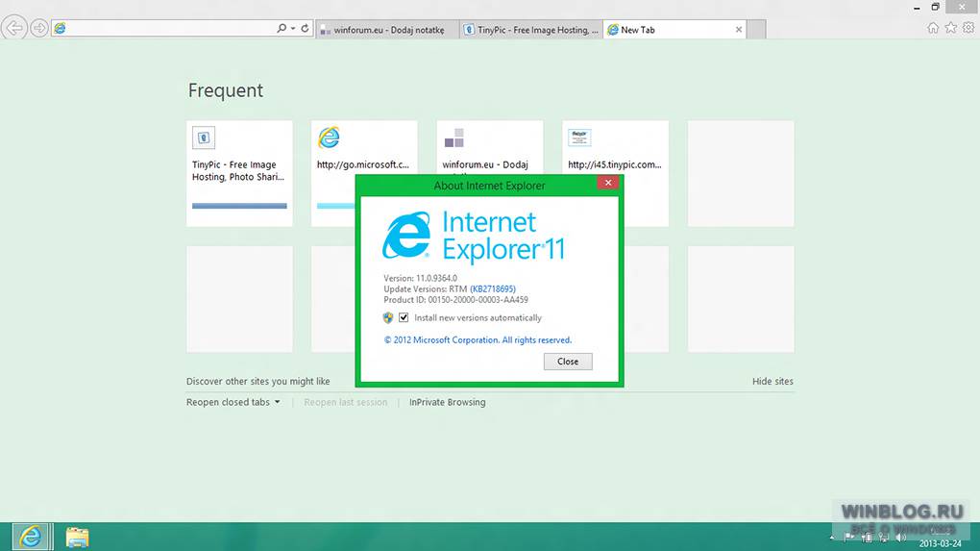Refresh the page with the reload icon

tap(305, 28)
